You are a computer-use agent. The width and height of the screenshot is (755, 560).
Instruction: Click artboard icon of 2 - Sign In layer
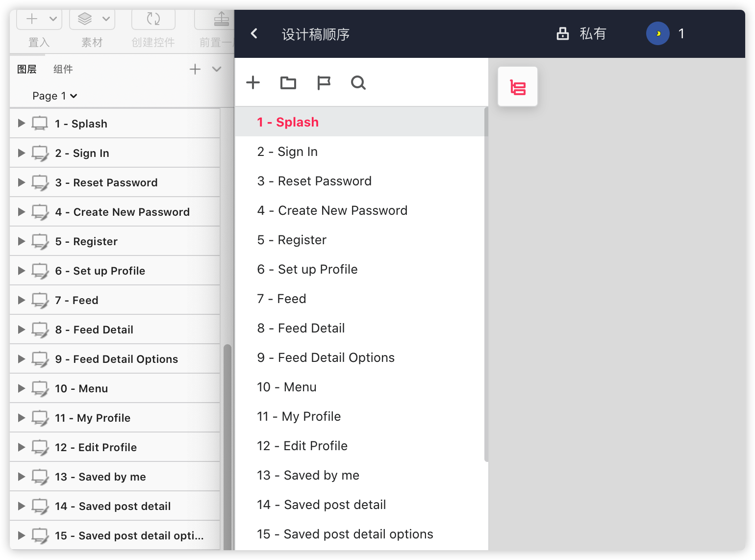[40, 153]
